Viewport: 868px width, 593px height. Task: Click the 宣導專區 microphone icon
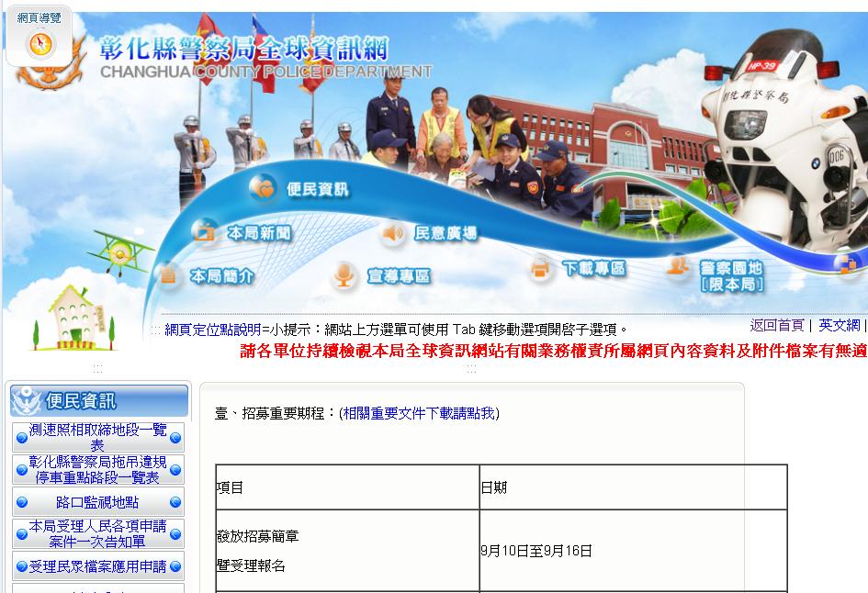[x=344, y=274]
